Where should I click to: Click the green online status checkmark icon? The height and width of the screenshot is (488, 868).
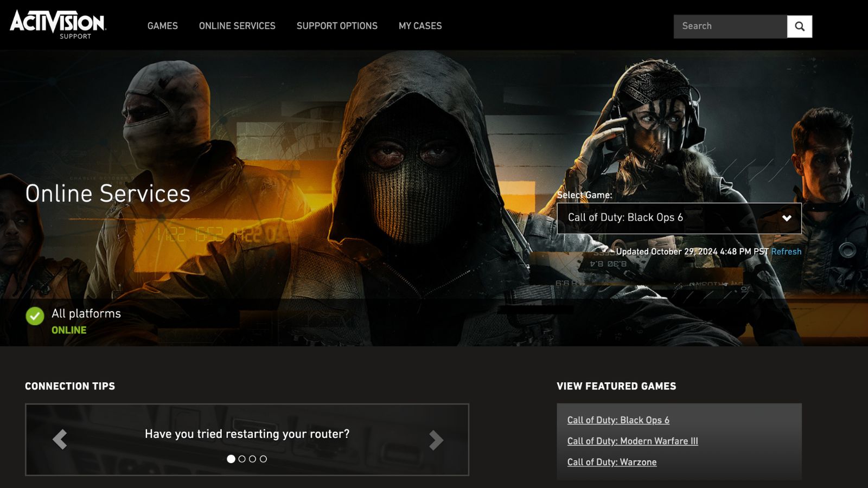coord(35,316)
